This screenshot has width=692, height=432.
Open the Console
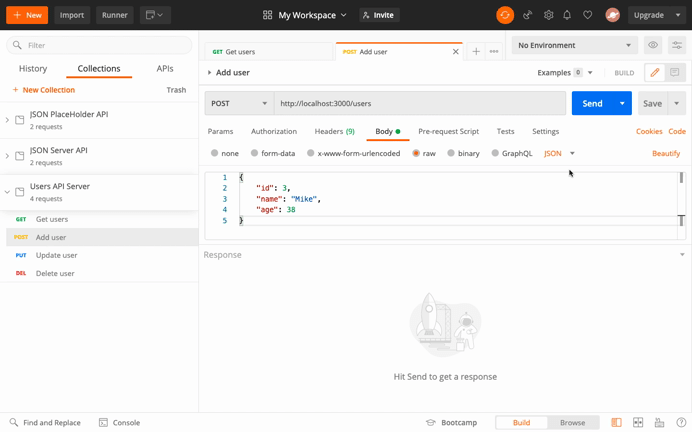pos(119,422)
